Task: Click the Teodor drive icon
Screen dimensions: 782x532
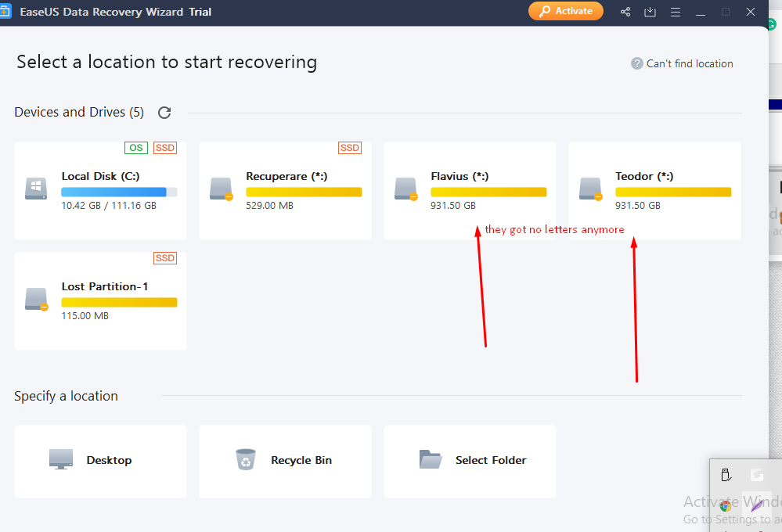Action: pos(590,189)
